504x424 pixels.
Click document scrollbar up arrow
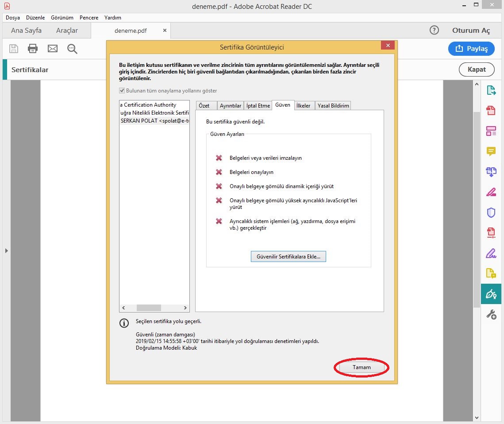(x=477, y=84)
